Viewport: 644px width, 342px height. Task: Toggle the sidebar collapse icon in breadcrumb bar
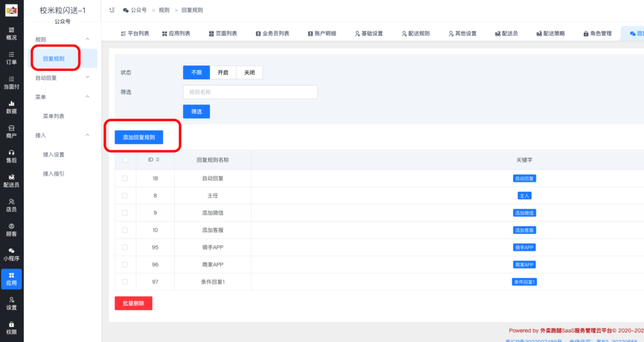[x=112, y=10]
